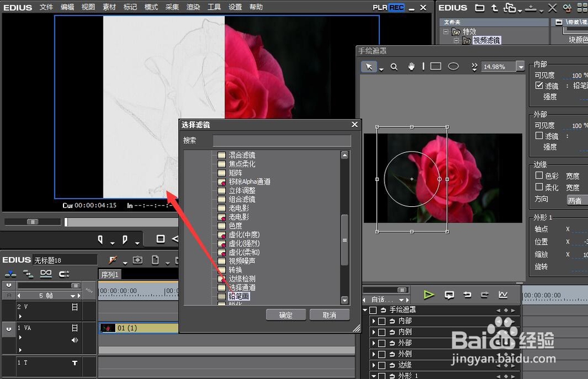Choose the zoom magnifier tool in the mask window
588x379 pixels.
coord(394,67)
